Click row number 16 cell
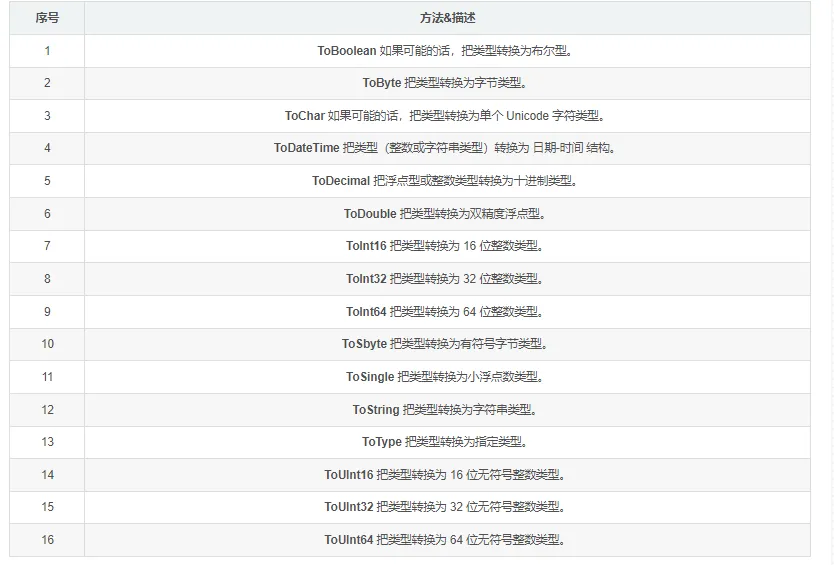Image resolution: width=834 pixels, height=565 pixels. (47, 540)
